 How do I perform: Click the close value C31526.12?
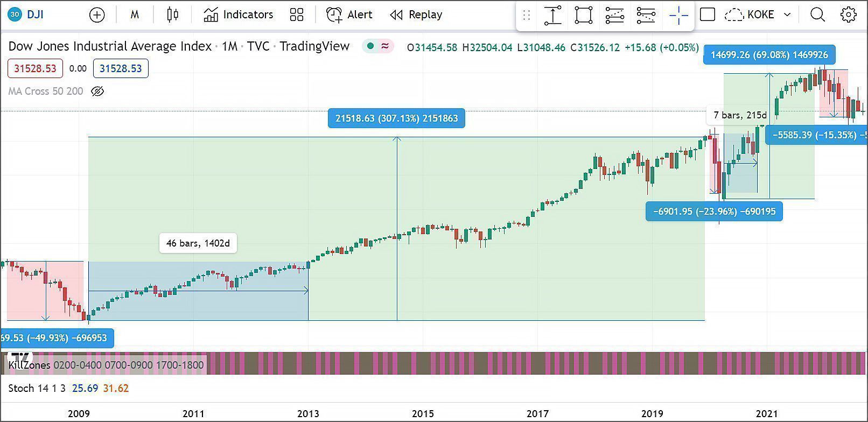(x=595, y=47)
